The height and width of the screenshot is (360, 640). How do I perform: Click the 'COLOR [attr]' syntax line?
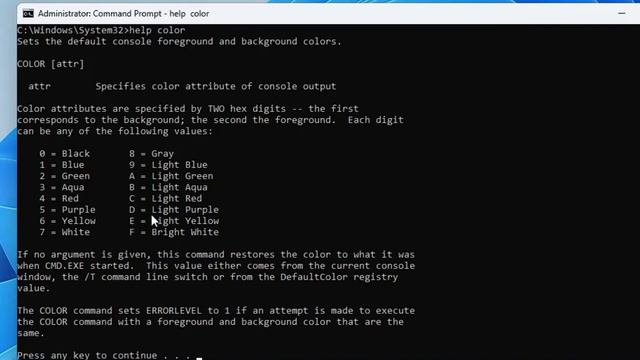[x=51, y=64]
